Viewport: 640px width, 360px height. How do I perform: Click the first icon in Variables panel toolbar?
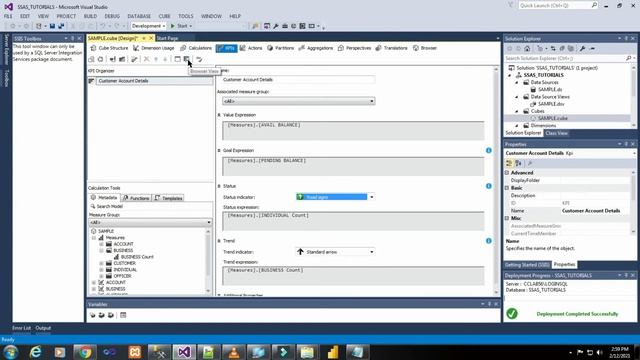(92, 315)
